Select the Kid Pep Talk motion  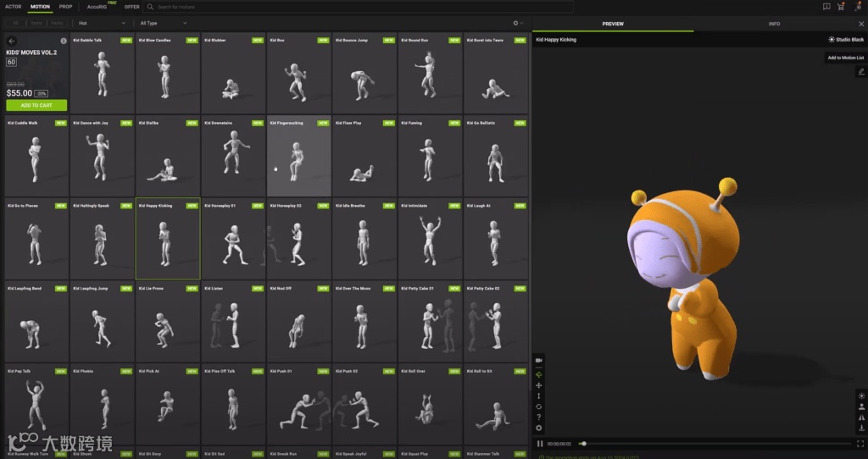36,405
